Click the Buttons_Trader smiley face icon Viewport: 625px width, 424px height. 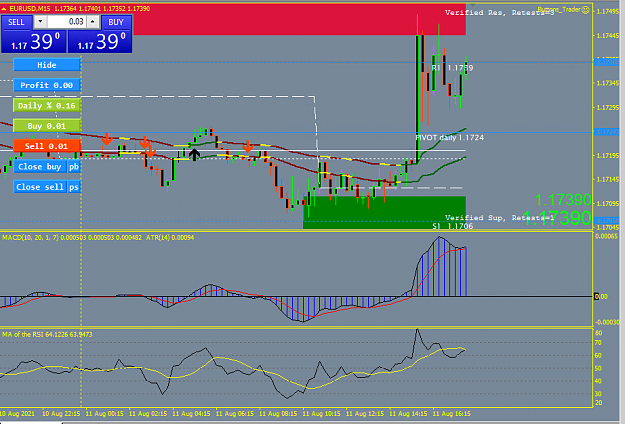pos(585,10)
